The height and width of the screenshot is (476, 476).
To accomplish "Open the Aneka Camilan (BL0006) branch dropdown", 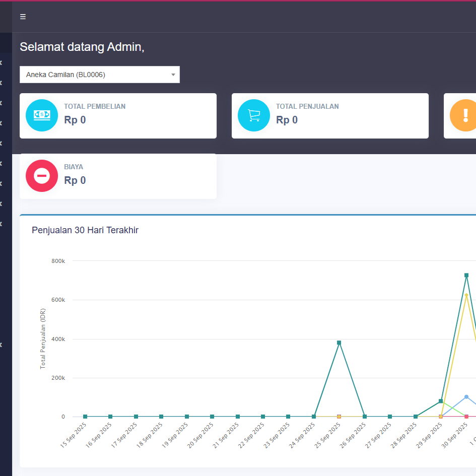I will tap(99, 75).
